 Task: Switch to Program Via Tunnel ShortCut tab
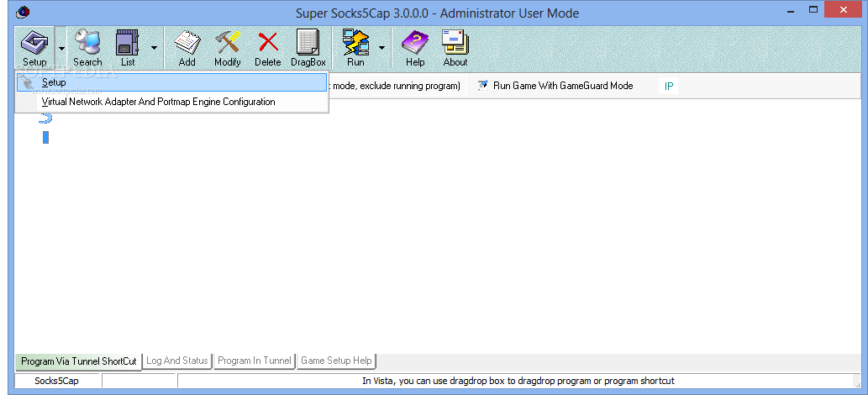click(x=79, y=361)
